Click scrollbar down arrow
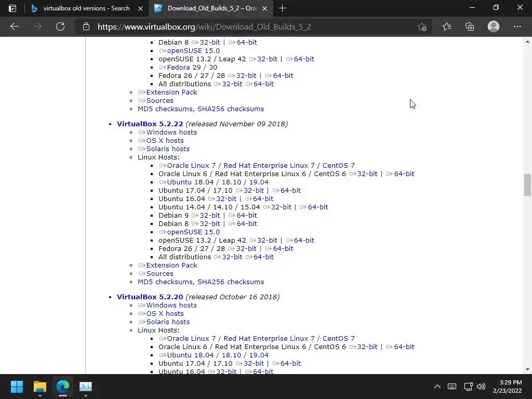Image resolution: width=532 pixels, height=399 pixels. coord(527,369)
